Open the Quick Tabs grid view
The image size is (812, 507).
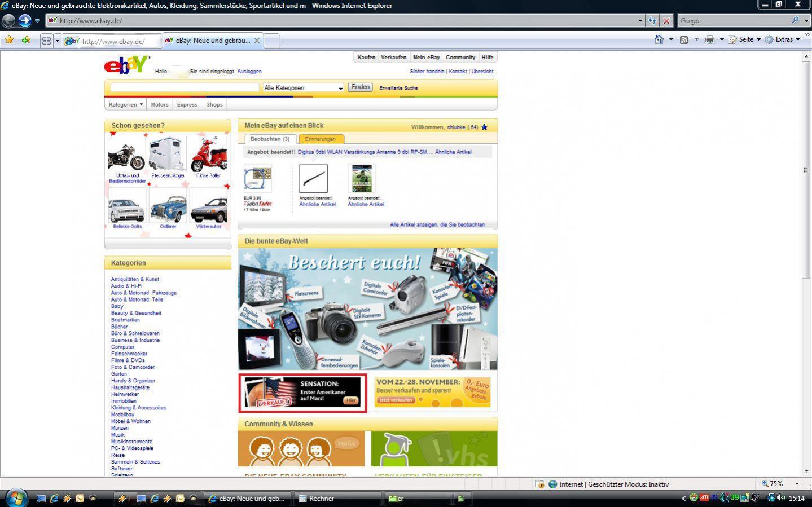47,41
